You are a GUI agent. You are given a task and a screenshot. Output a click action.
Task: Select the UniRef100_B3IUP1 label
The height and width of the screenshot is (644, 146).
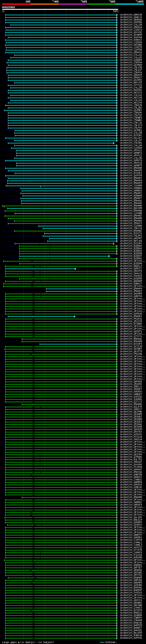(131, 244)
